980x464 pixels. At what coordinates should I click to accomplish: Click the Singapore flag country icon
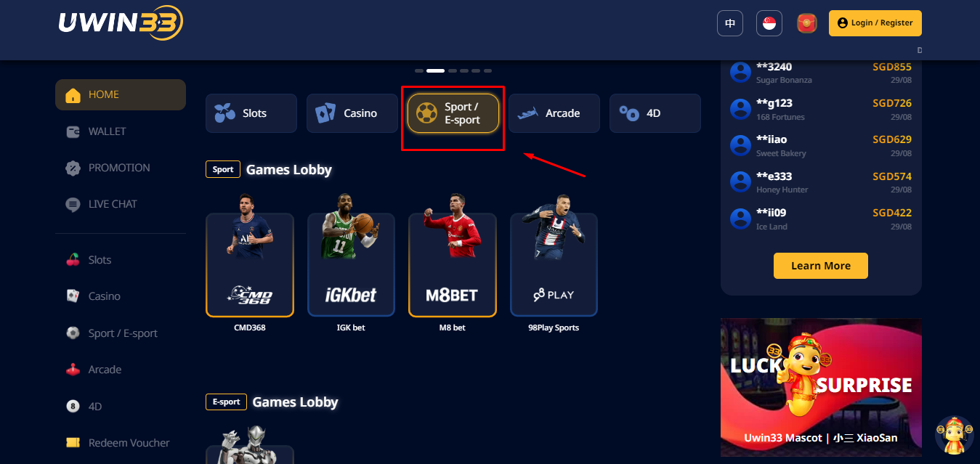(x=769, y=23)
